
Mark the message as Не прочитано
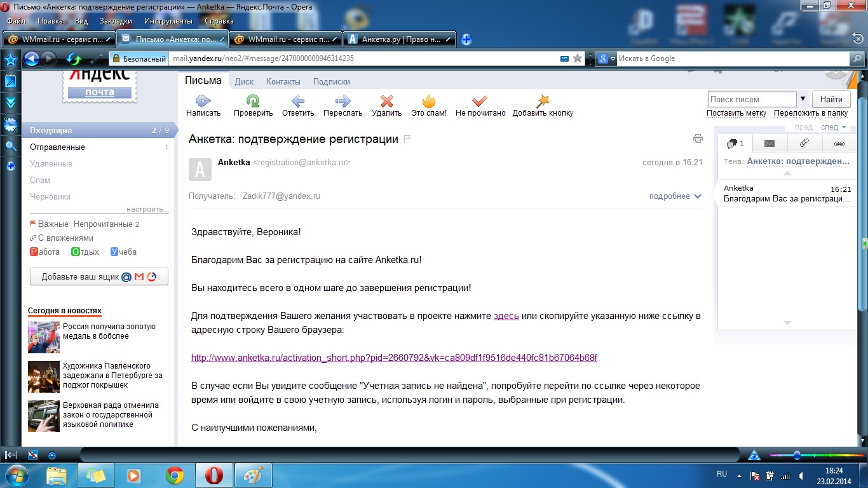click(480, 100)
